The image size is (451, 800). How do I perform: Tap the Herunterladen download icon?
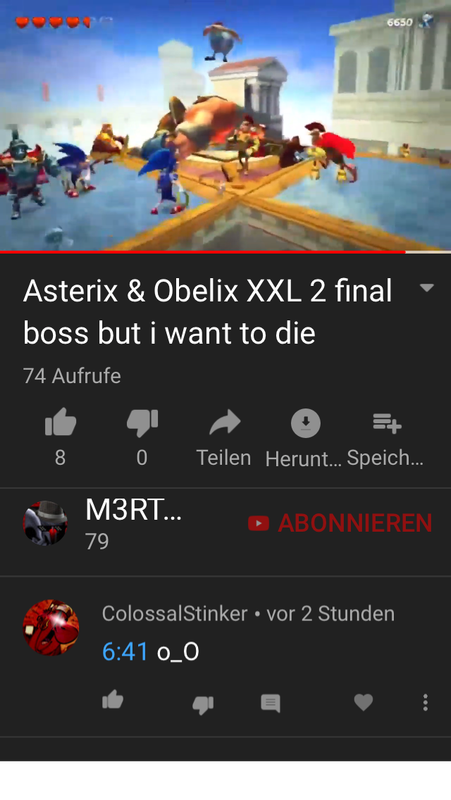[x=305, y=423]
